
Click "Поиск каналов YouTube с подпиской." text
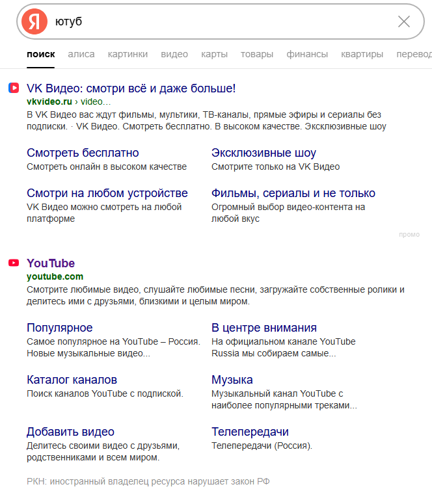tap(105, 393)
